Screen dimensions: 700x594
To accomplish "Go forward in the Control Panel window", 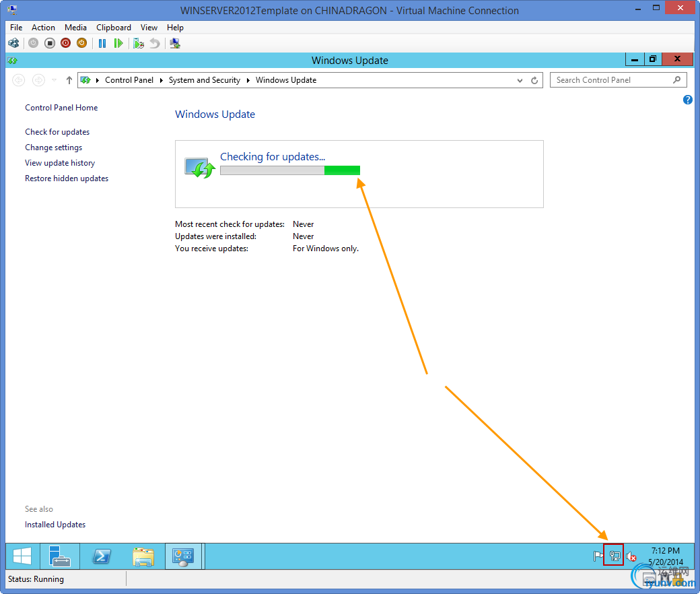I will tap(39, 80).
